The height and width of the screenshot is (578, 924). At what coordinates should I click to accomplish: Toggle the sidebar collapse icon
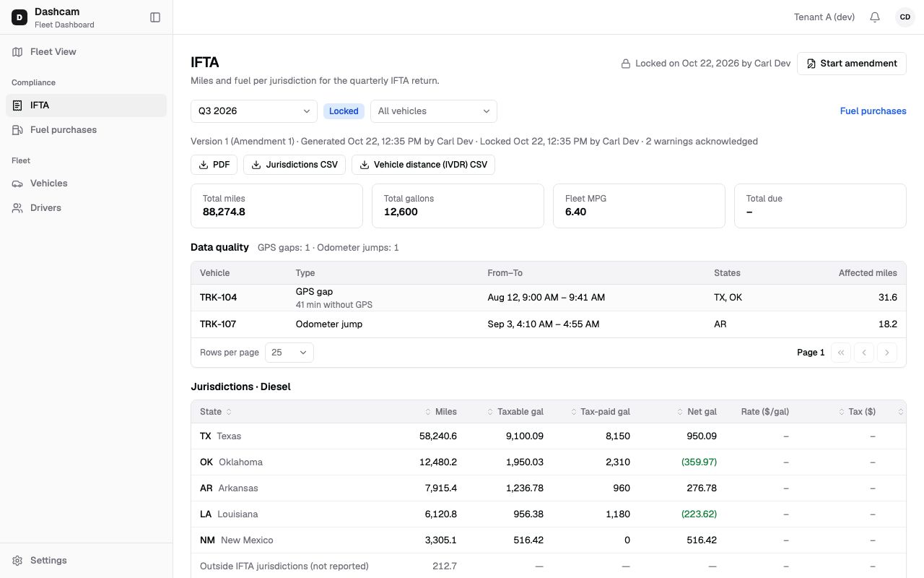pos(155,17)
